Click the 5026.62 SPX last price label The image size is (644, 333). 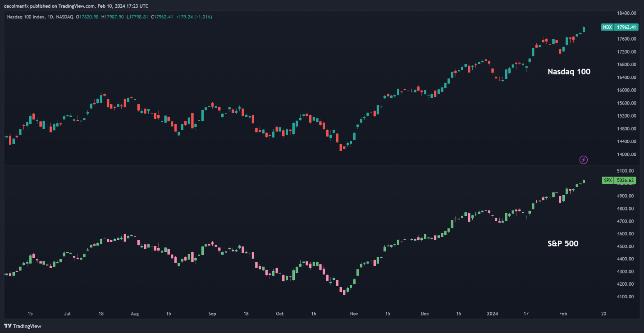coord(625,180)
